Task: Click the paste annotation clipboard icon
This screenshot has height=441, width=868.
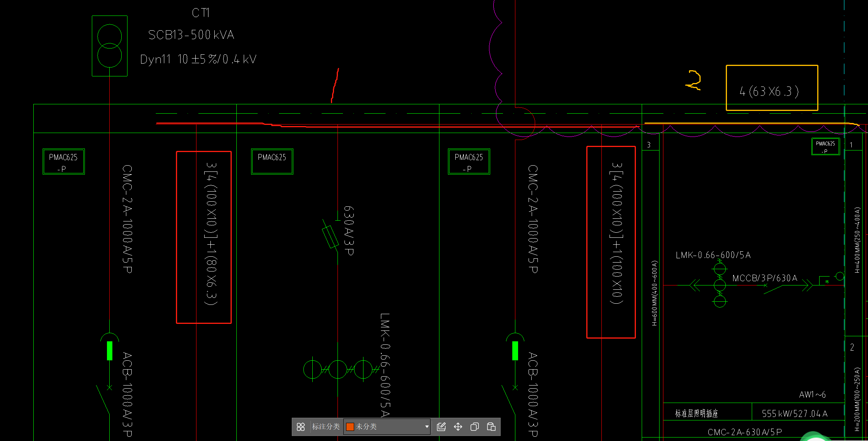Action: pos(491,427)
